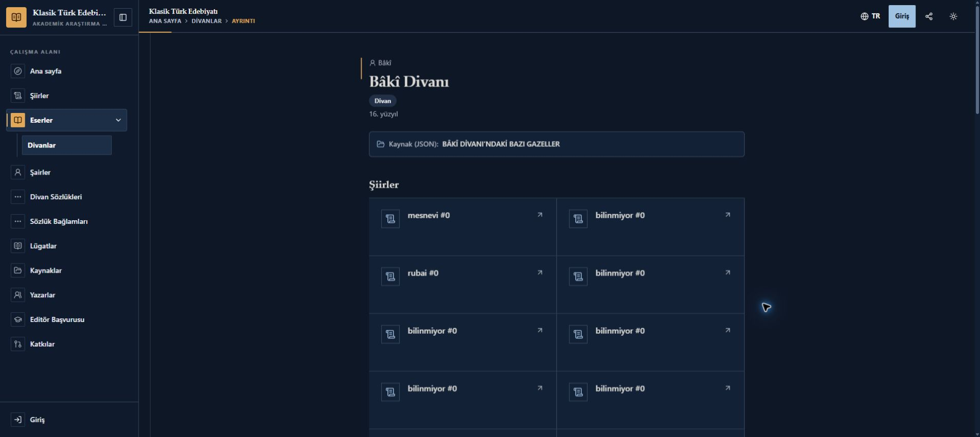Toggle light theme with the sun icon
The image size is (980, 437).
(x=953, y=16)
